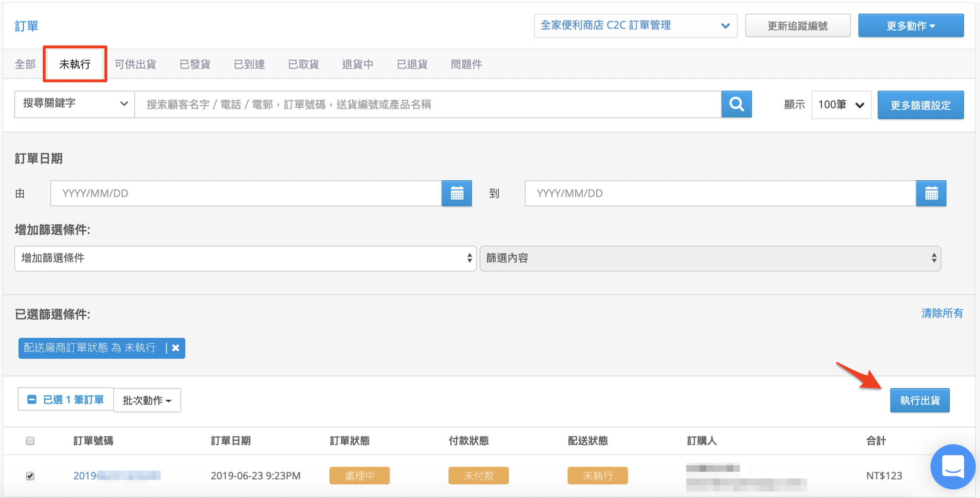Open the 搜尋關鍵字 search type dropdown
This screenshot has width=980, height=498.
(x=75, y=104)
